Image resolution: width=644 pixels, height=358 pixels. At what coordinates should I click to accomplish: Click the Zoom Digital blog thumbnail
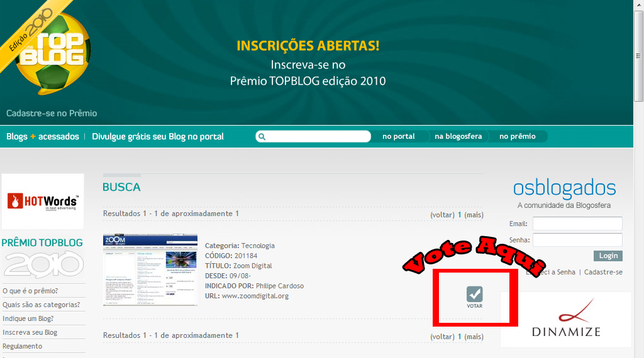coord(150,270)
